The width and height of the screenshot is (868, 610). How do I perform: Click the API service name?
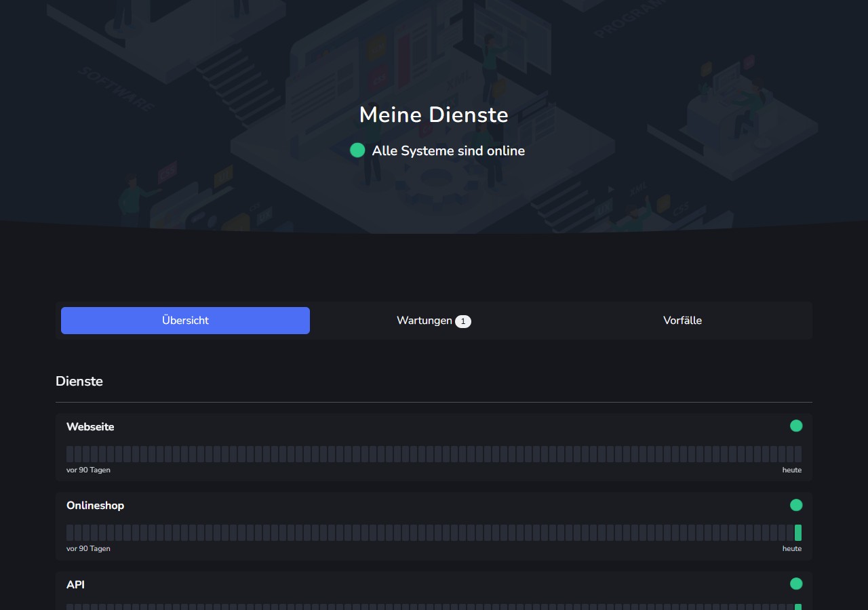click(x=75, y=584)
